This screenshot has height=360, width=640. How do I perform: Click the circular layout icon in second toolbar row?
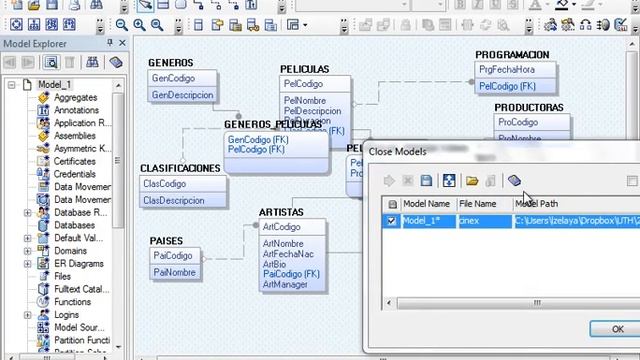(16, 24)
